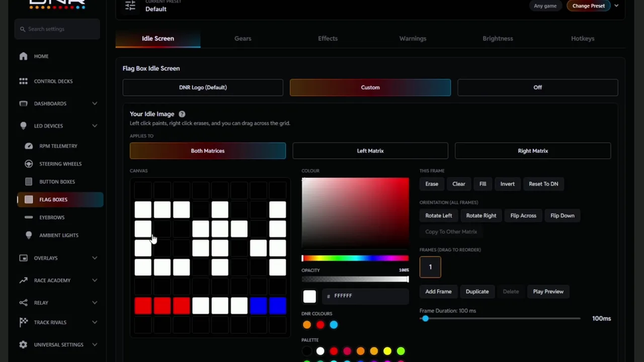Open the Race Academy chart icon

pos(23,281)
